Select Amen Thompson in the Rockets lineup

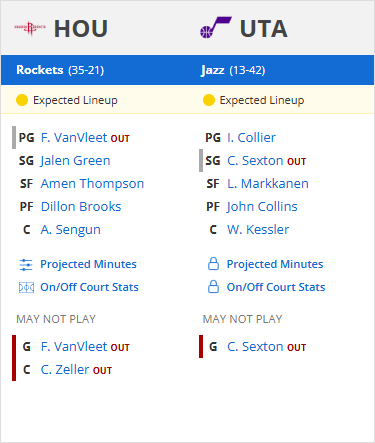[92, 184]
